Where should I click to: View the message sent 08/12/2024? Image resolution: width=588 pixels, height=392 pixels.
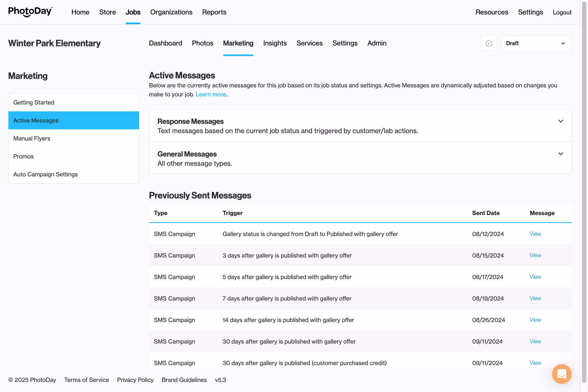point(535,234)
